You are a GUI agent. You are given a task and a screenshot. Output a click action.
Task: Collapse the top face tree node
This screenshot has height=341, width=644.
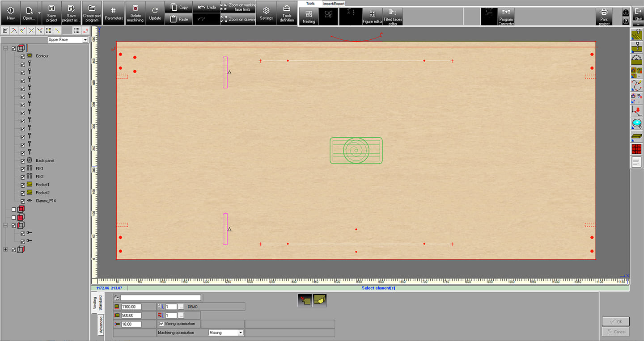tap(6, 48)
